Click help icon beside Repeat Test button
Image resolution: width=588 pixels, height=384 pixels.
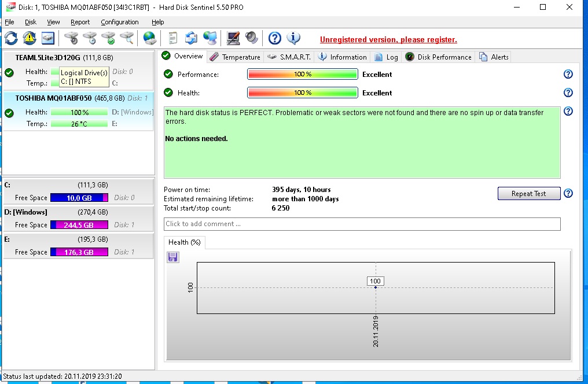click(x=568, y=193)
